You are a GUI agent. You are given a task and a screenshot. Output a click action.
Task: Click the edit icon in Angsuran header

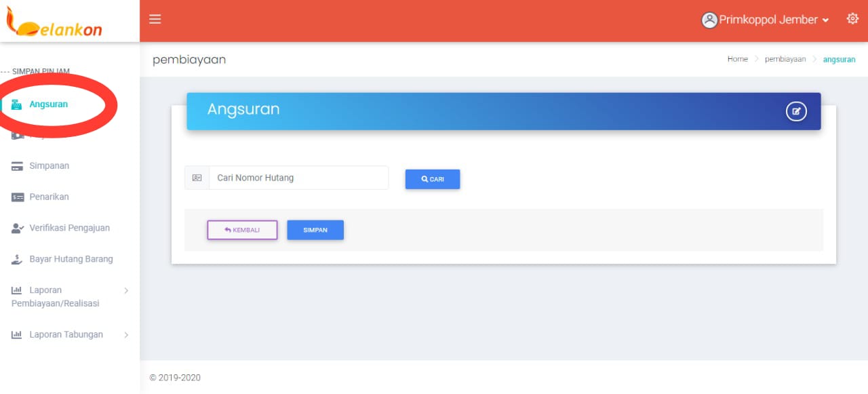[x=796, y=111]
